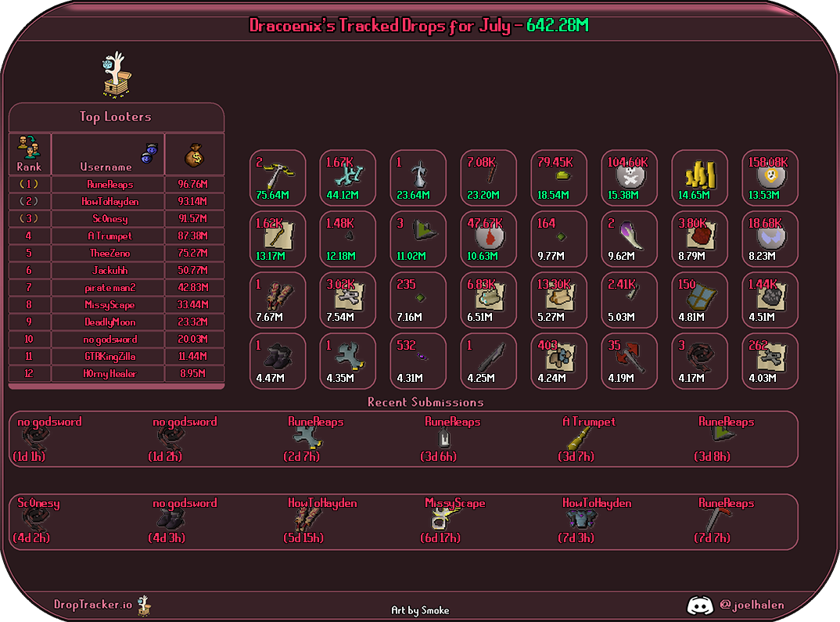Click the noted item tile worth 13.17M
This screenshot has width=840, height=622.
[x=278, y=239]
